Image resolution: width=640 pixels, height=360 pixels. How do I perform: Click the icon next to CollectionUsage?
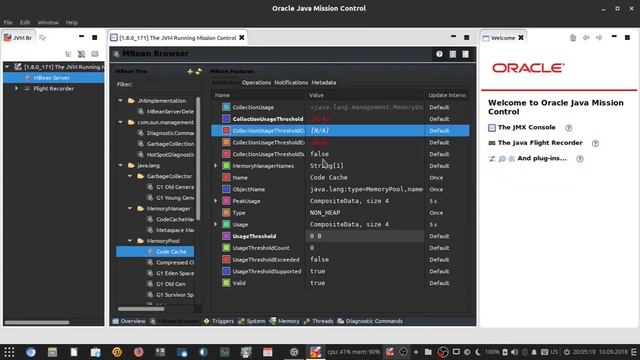tap(226, 107)
